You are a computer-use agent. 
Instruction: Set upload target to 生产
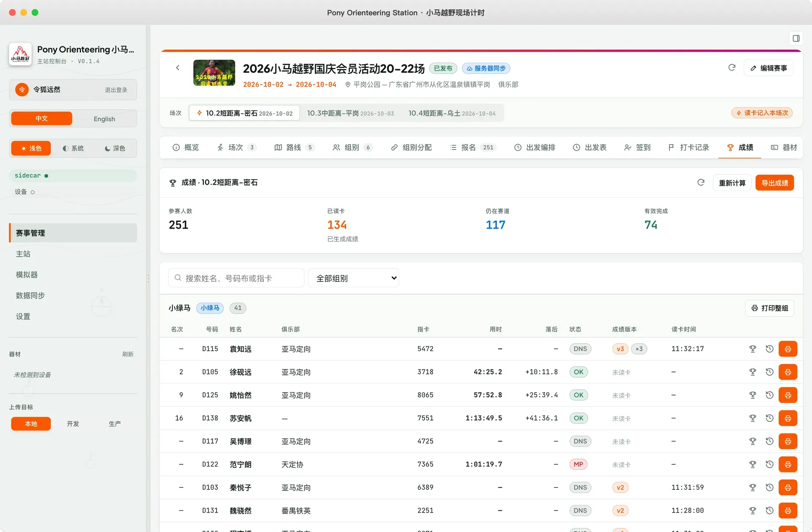coord(115,424)
